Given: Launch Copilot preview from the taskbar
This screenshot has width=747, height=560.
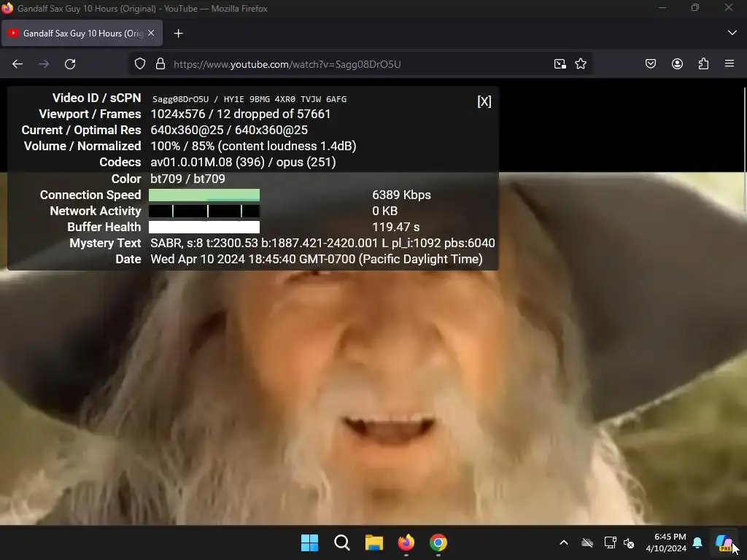Looking at the screenshot, I should (724, 542).
